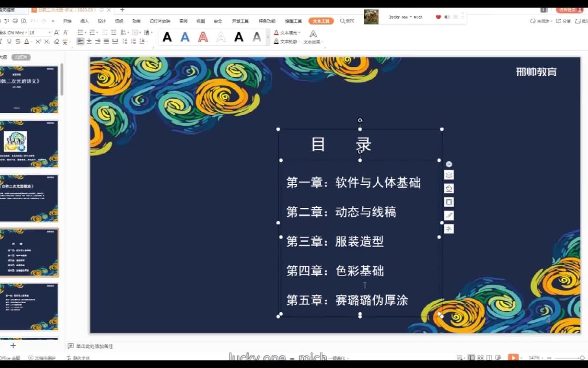The height and width of the screenshot is (368, 588).
Task: Click the decrease indent icon
Action: pyautogui.click(x=105, y=33)
